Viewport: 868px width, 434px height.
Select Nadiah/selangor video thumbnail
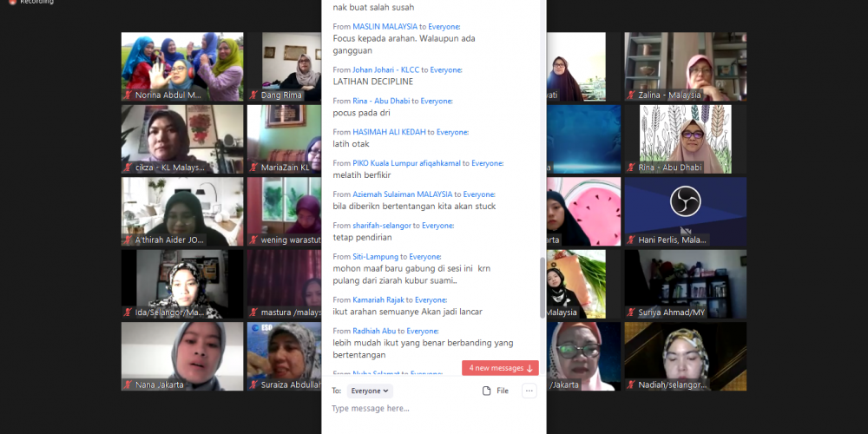pyautogui.click(x=685, y=356)
